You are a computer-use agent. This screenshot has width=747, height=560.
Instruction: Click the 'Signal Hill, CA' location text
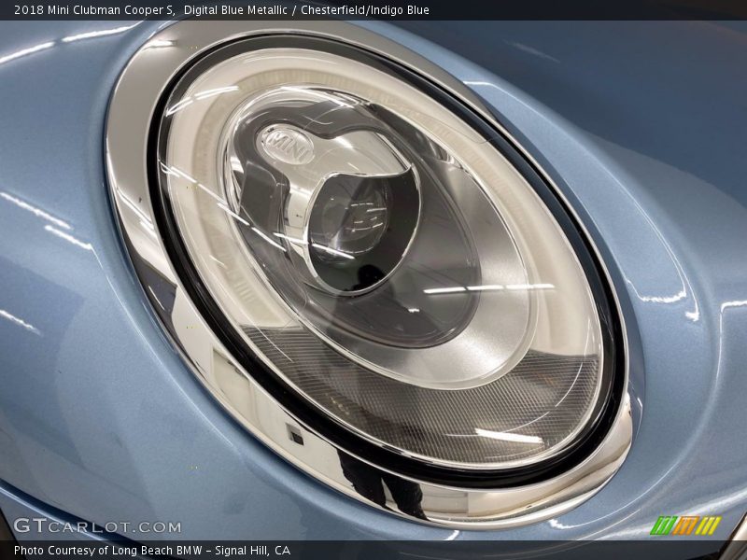point(252,551)
